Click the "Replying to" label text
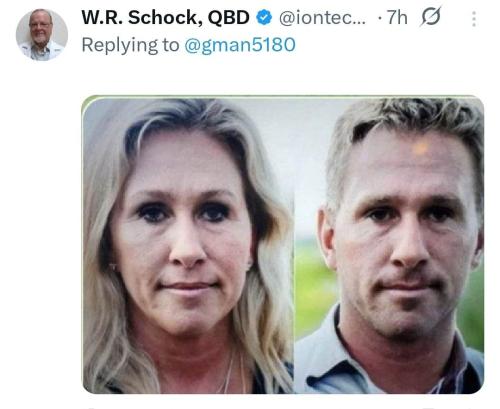Screen dimensions: 500x409 point(130,45)
